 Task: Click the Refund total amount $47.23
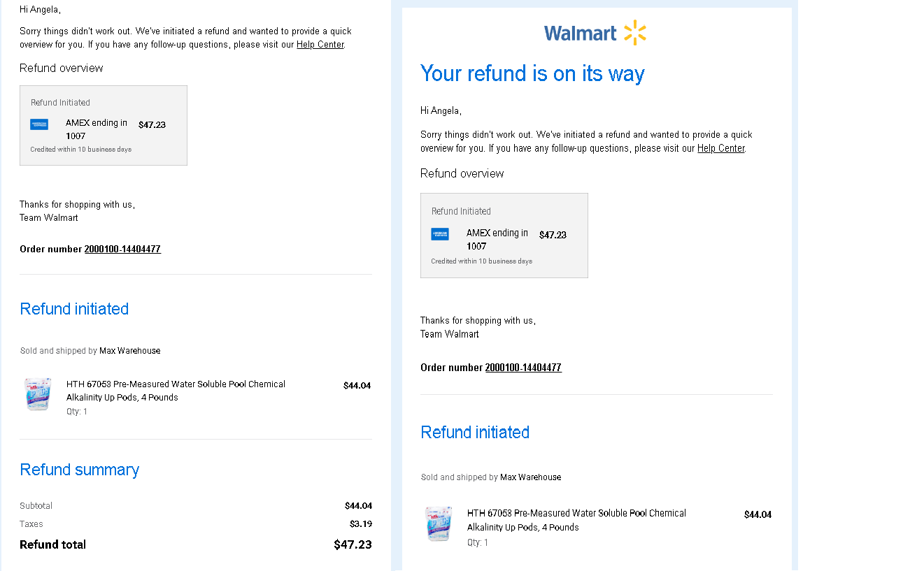coord(353,544)
